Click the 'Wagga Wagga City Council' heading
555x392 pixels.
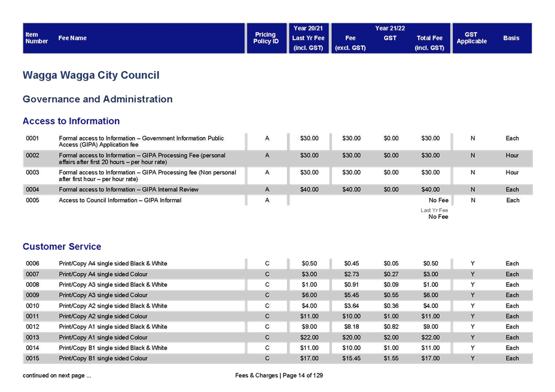click(x=91, y=75)
